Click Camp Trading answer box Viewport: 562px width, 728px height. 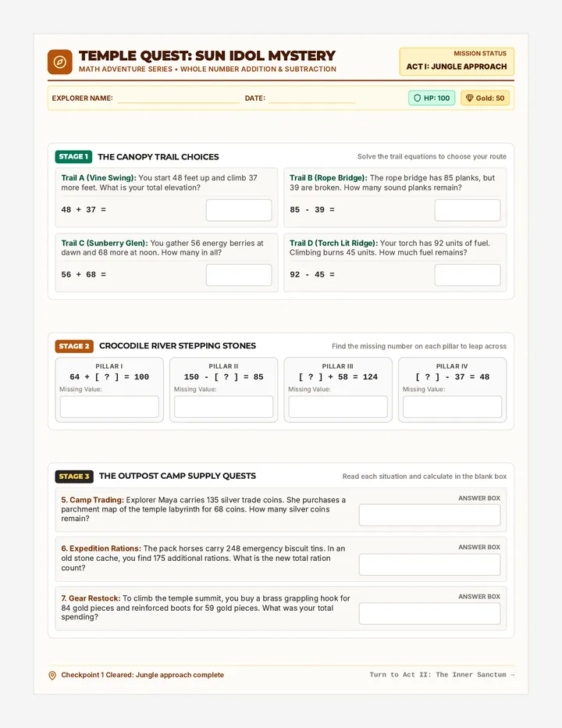click(x=430, y=515)
